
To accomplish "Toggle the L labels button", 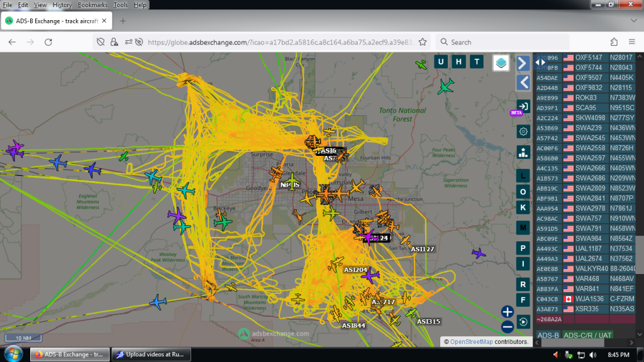I will (523, 176).
